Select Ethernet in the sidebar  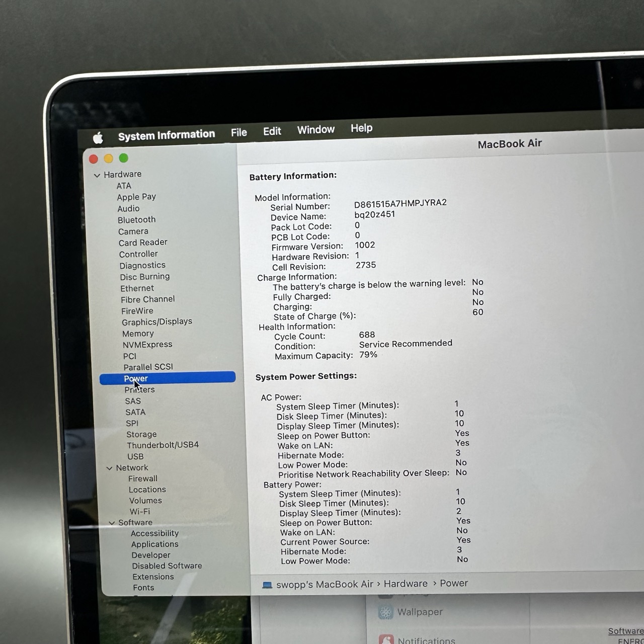pos(137,288)
